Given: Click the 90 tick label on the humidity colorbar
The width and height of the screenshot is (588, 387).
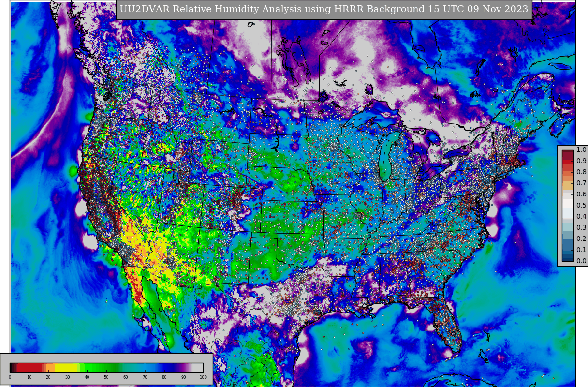Looking at the screenshot, I should tap(184, 377).
